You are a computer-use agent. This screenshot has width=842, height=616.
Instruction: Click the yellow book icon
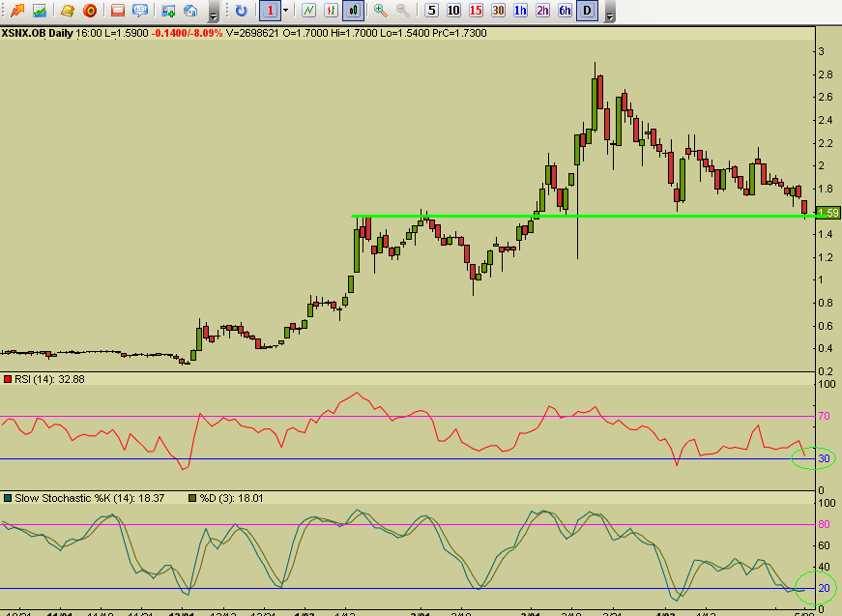(x=68, y=10)
